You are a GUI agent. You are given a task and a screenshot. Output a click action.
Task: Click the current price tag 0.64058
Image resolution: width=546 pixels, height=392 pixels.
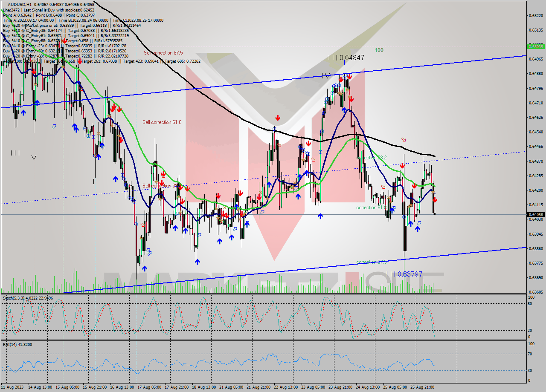pyautogui.click(x=536, y=214)
